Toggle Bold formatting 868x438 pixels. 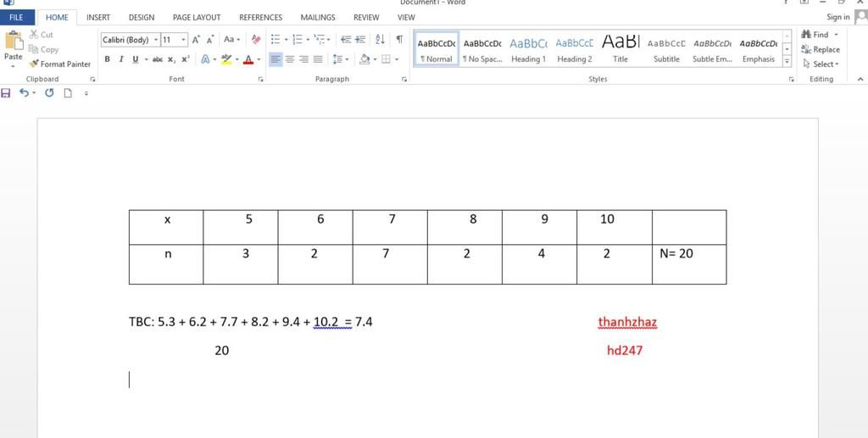click(x=107, y=59)
